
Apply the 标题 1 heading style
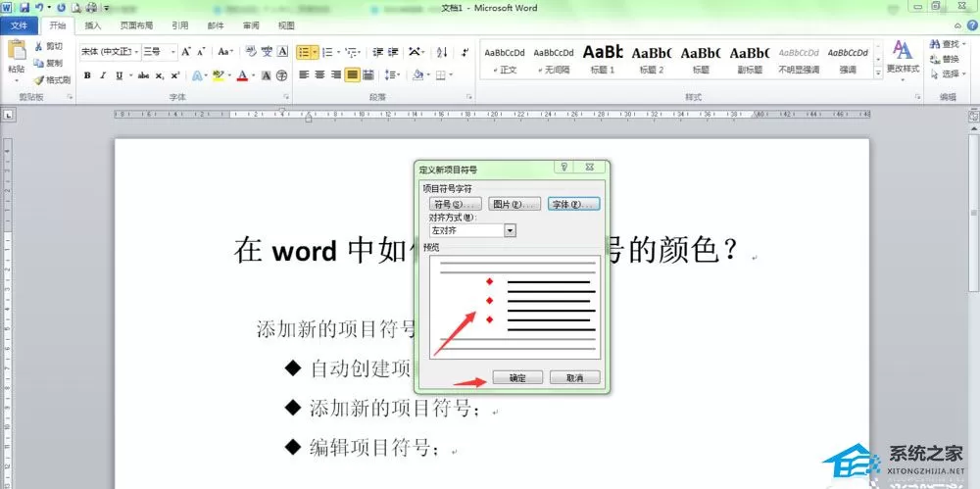(603, 60)
